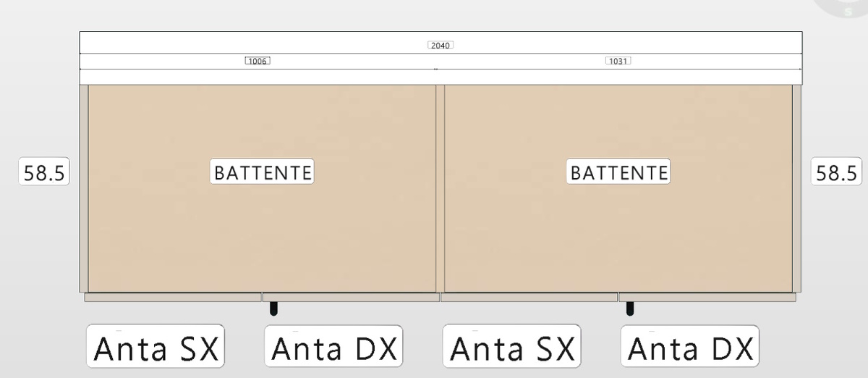The width and height of the screenshot is (868, 378).
Task: Click the right 58.5 depth label
Action: [837, 172]
